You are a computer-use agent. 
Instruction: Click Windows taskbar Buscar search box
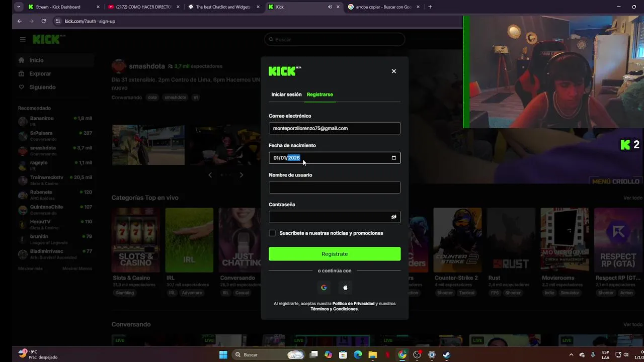coord(269,355)
